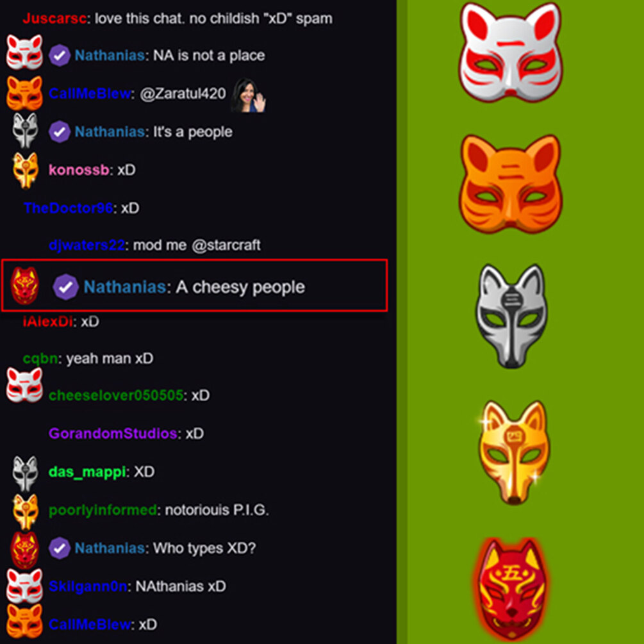
Task: Click the large sparkling gold fox mask
Action: tap(513, 452)
